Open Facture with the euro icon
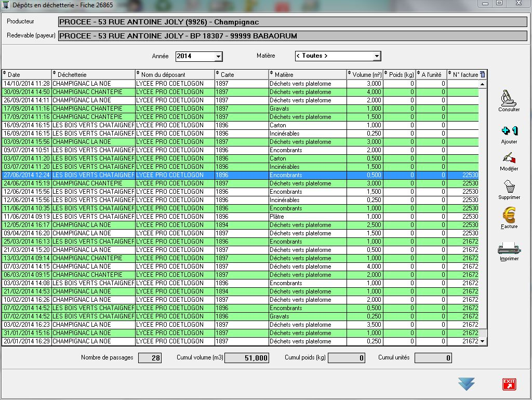This screenshot has height=400, width=532. (x=509, y=215)
